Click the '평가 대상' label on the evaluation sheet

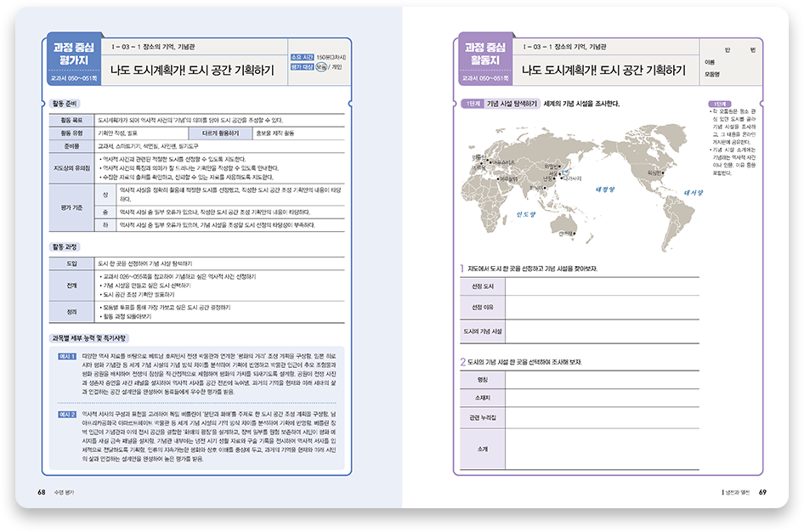pos(302,67)
